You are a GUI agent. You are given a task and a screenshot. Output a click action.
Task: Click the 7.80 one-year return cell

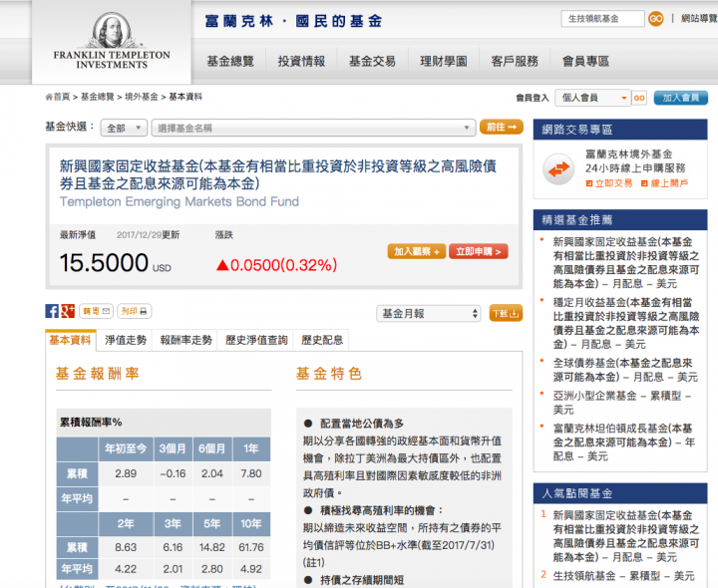pos(251,473)
